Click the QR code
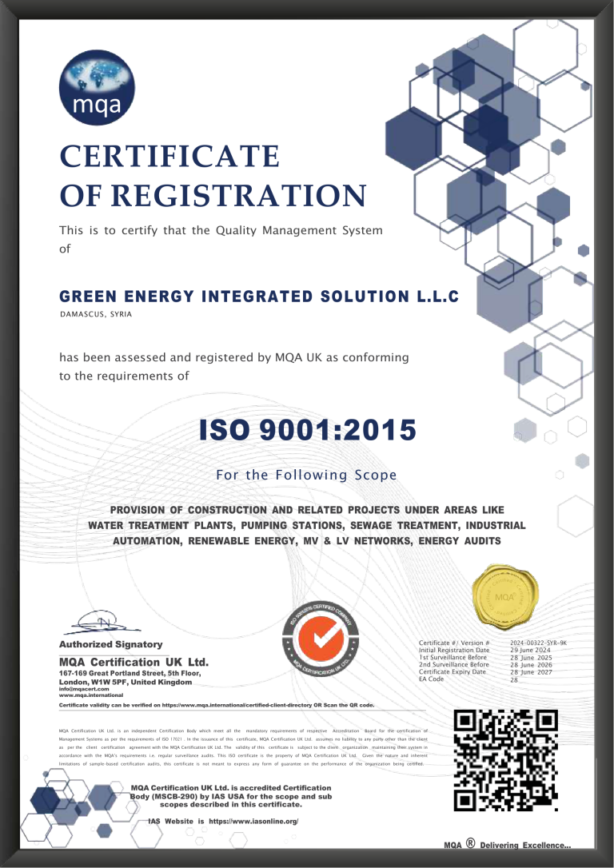Viewport: 614px width, 868px height. 505,761
